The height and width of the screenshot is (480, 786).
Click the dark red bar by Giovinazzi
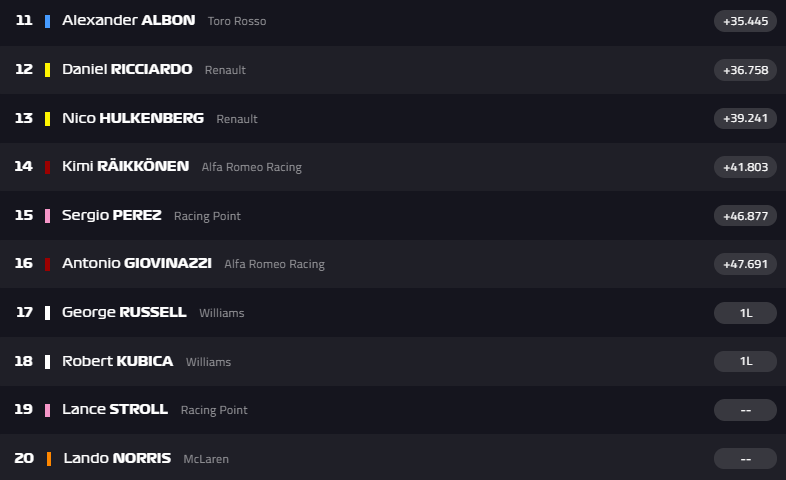pos(47,264)
